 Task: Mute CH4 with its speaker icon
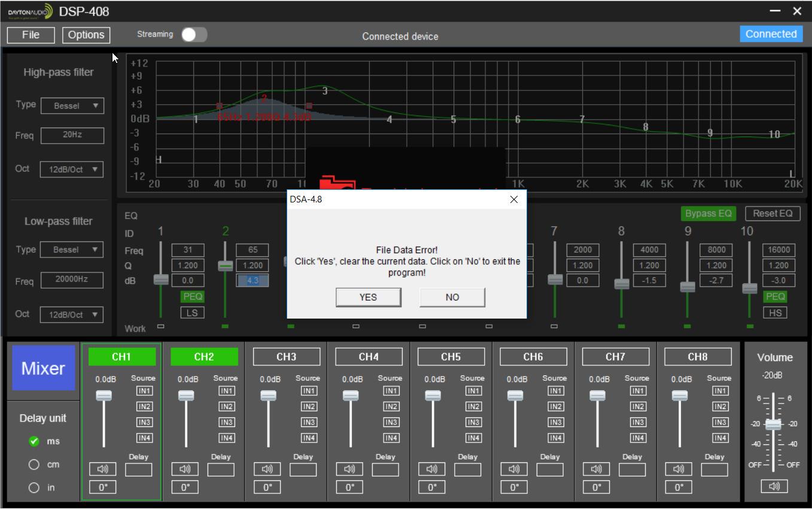pyautogui.click(x=350, y=469)
